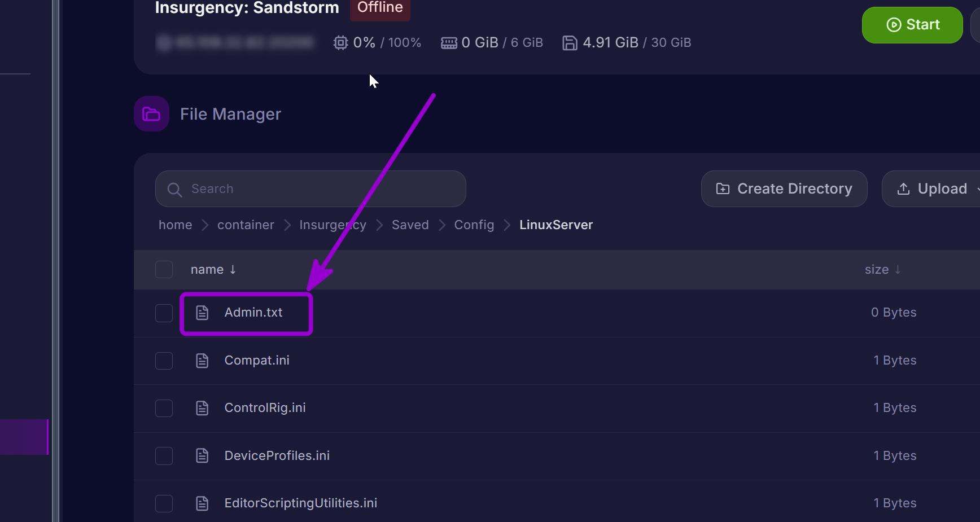The width and height of the screenshot is (980, 522).
Task: Open the Compat.ini file
Action: 257,360
